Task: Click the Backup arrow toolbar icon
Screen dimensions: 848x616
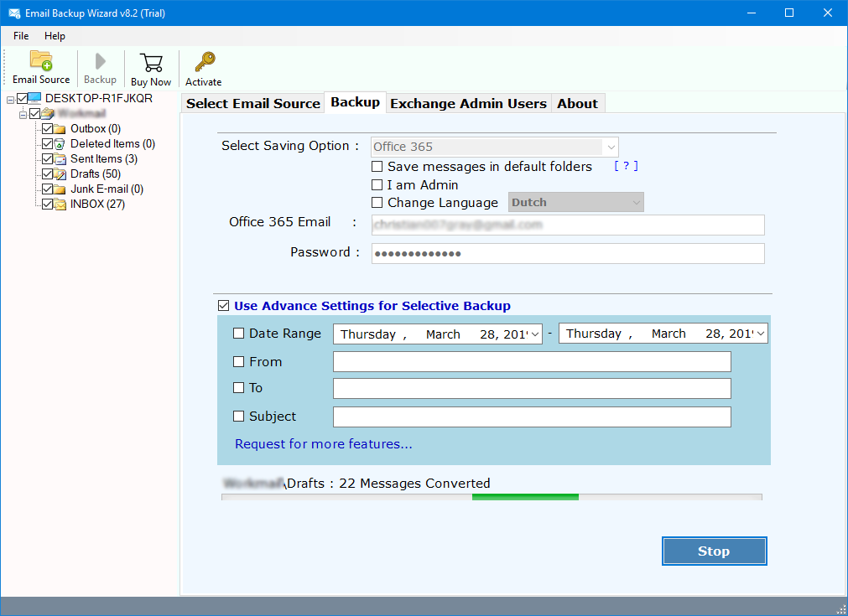Action: tap(101, 62)
